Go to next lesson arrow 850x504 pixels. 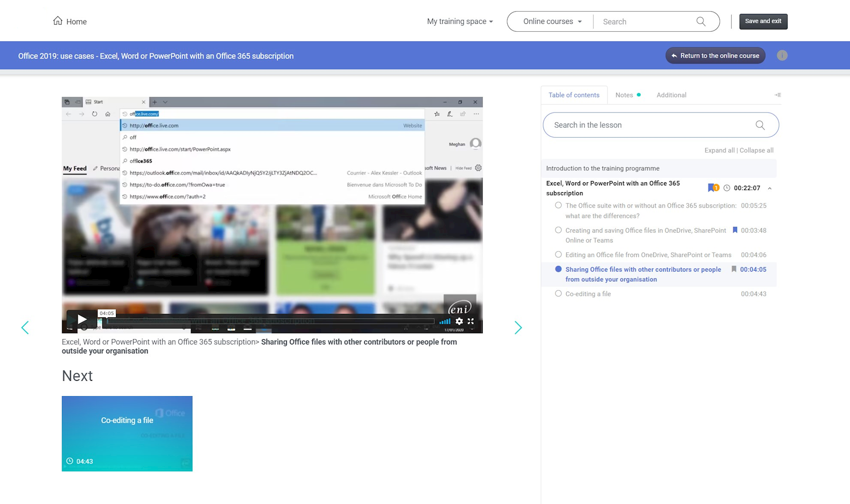tap(518, 328)
